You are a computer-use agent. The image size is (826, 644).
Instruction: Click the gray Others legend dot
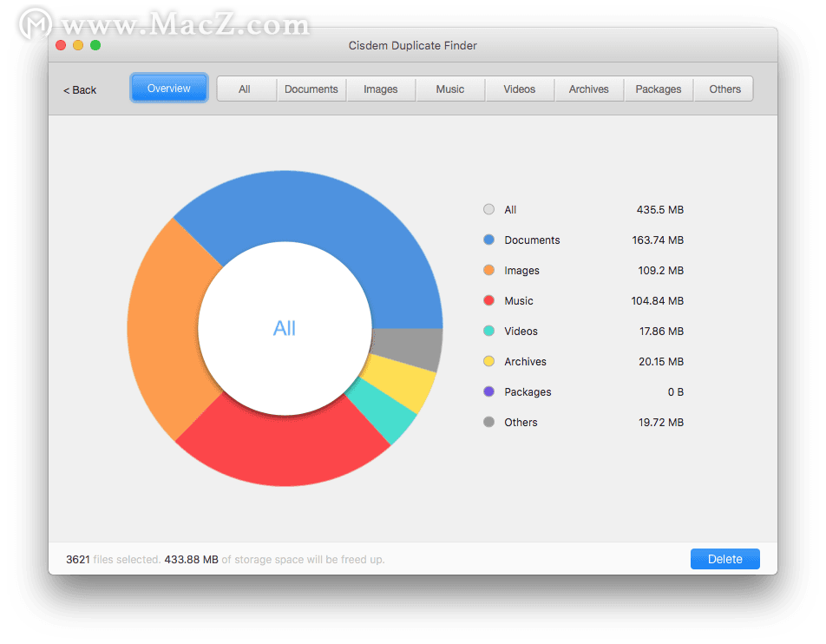click(x=488, y=422)
